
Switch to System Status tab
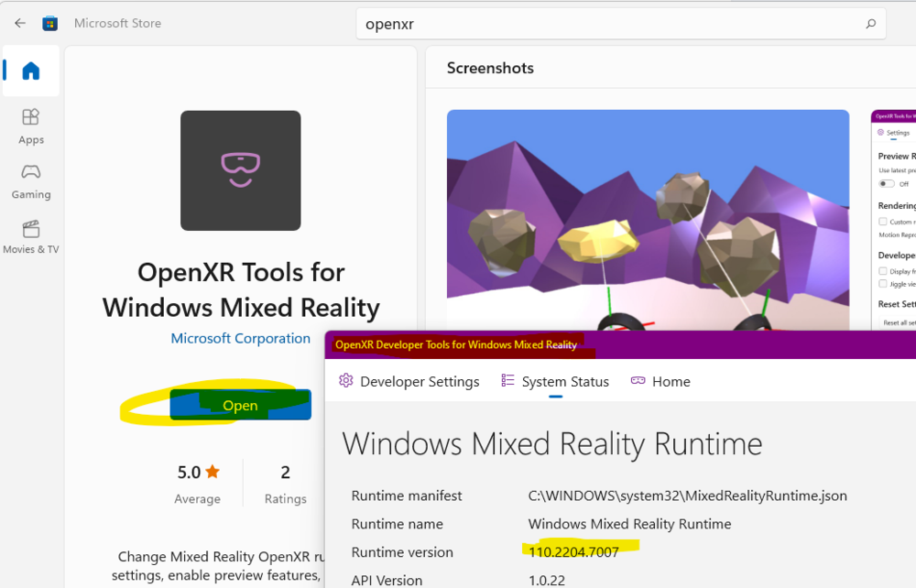[x=555, y=381]
